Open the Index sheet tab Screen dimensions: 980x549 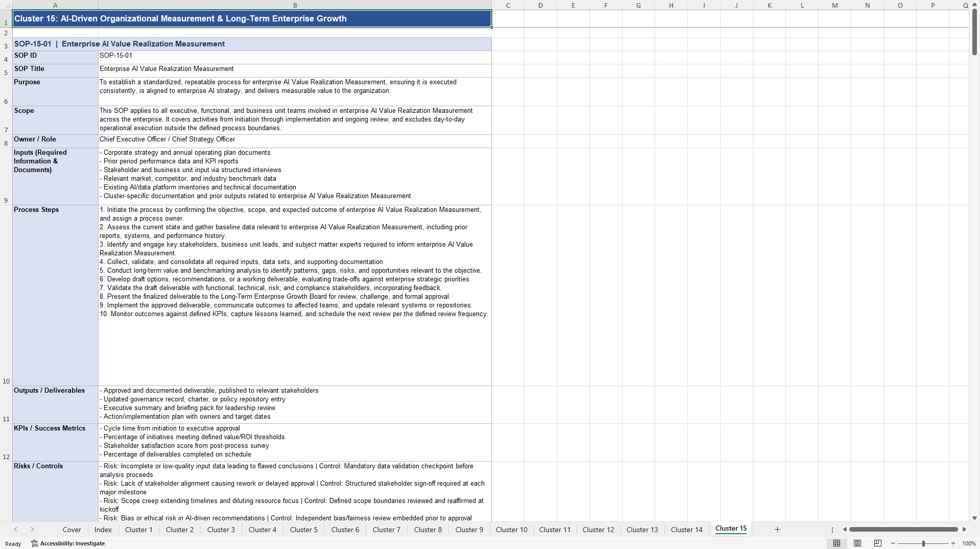(103, 530)
